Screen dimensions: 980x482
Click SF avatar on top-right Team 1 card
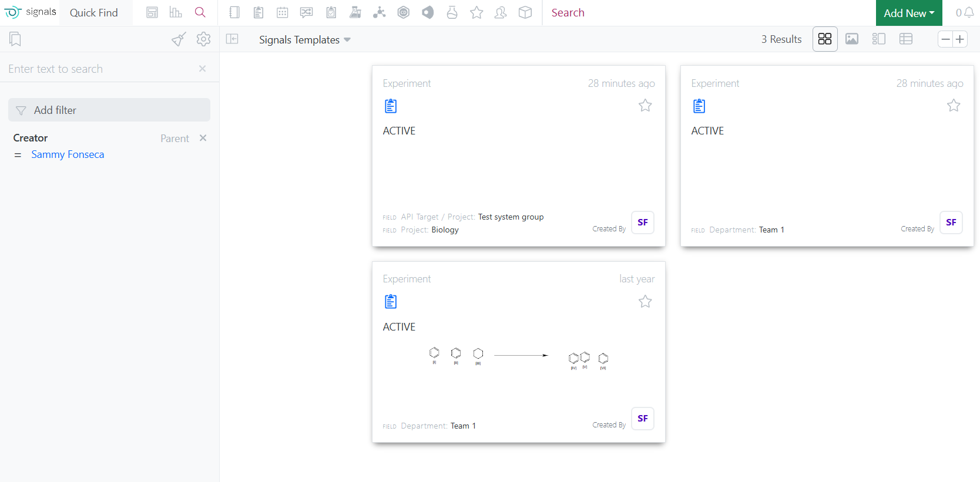pyautogui.click(x=951, y=223)
